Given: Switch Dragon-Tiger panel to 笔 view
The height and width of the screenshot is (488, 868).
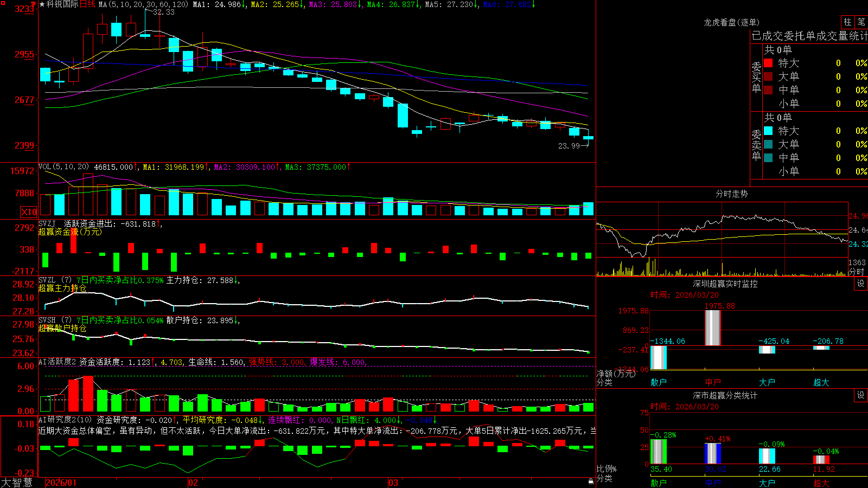Looking at the screenshot, I should pos(861,22).
